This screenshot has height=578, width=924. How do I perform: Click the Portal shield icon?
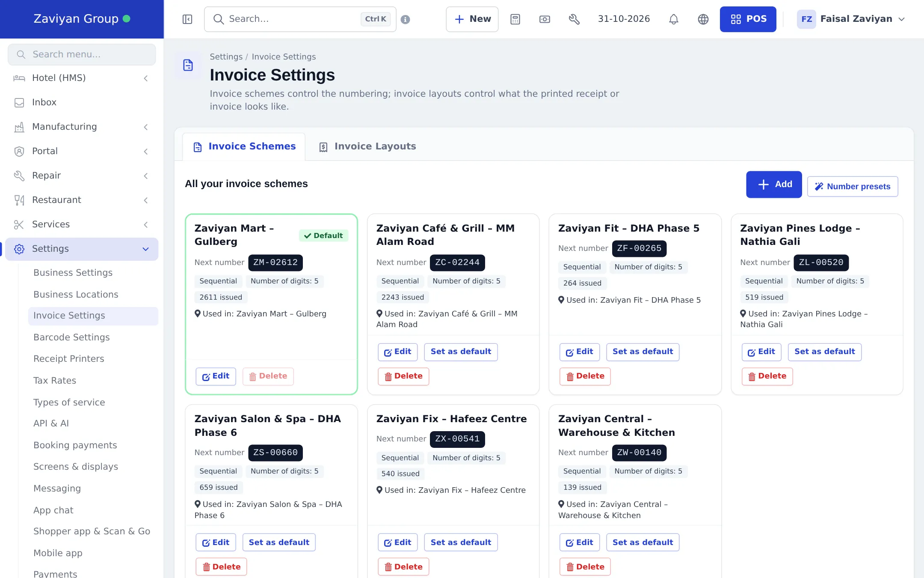(19, 151)
